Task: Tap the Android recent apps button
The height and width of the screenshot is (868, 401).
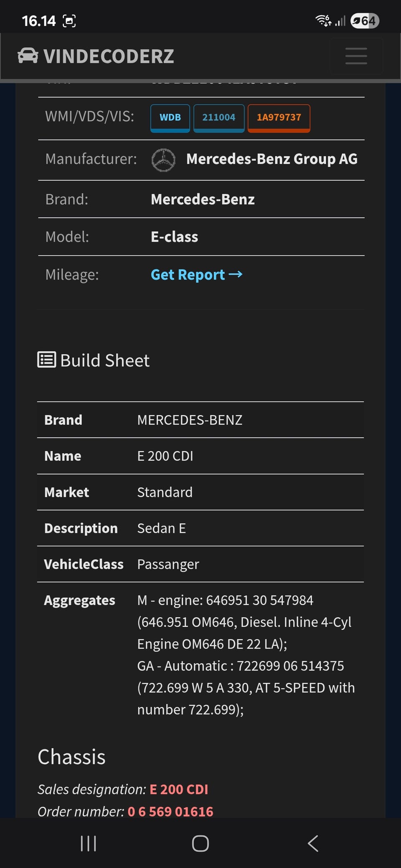Action: (88, 843)
